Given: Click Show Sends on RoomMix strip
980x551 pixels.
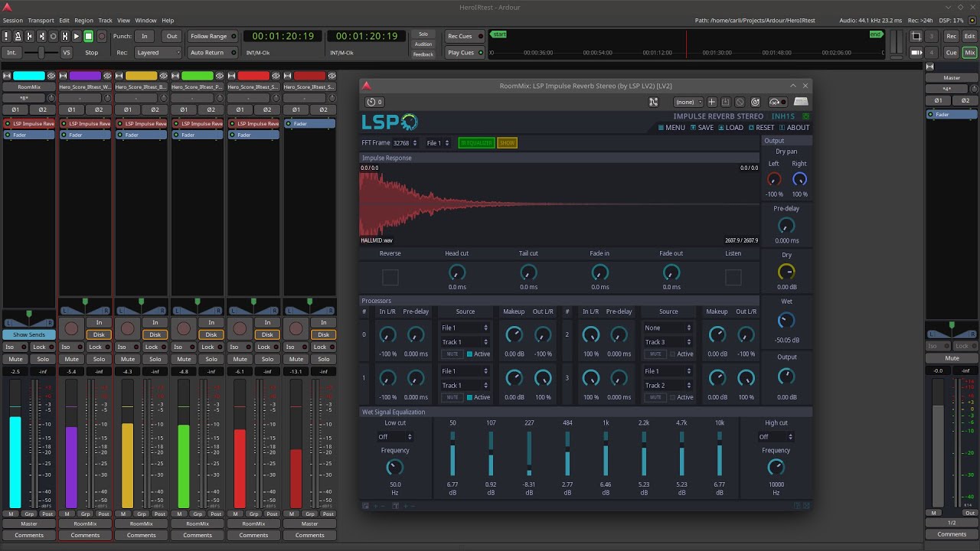Looking at the screenshot, I should pos(29,334).
